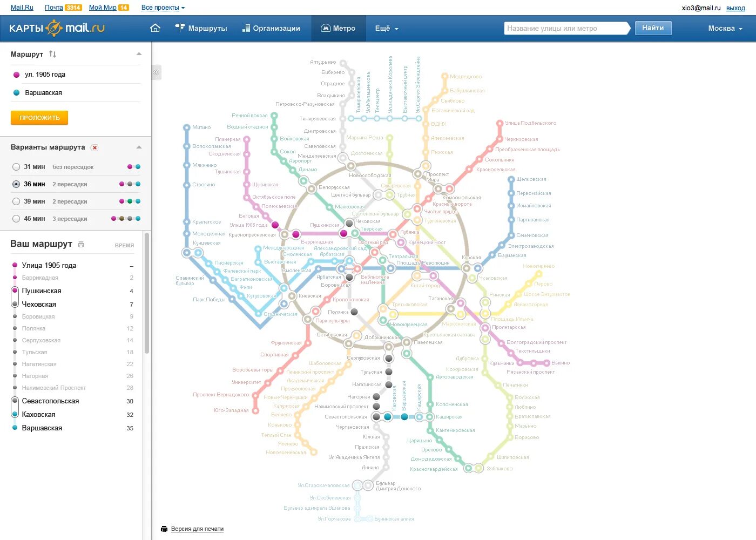756x540 pixels.
Task: Click Баррикадная in route list
Action: [x=40, y=278]
